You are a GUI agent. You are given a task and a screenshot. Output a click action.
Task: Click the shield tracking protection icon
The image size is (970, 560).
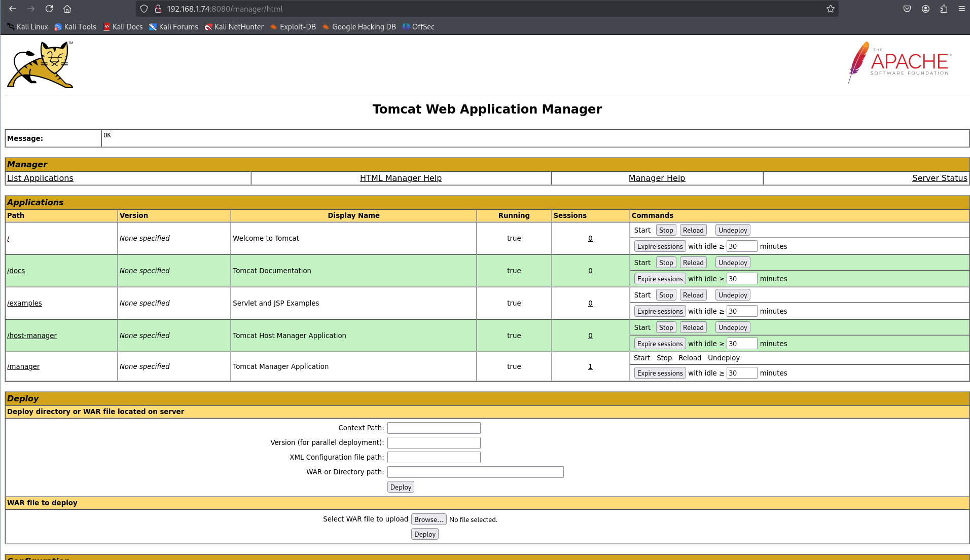click(x=144, y=9)
